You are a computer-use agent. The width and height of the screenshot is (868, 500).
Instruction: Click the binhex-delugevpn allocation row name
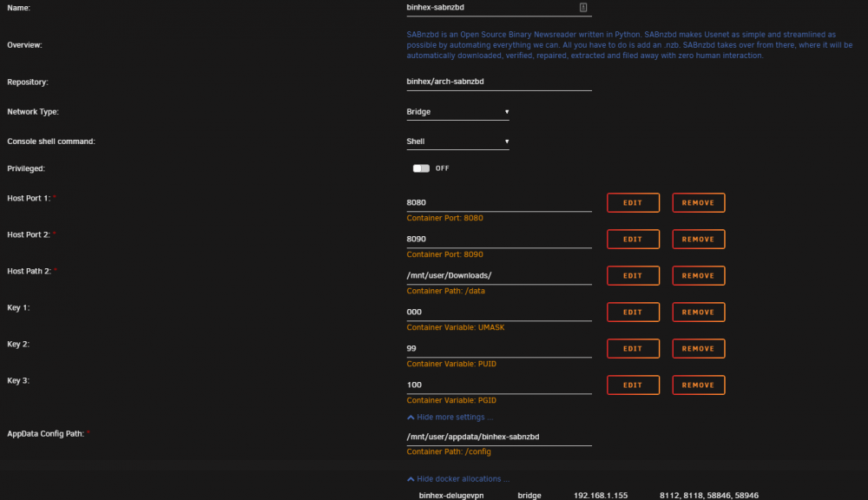[x=451, y=496]
